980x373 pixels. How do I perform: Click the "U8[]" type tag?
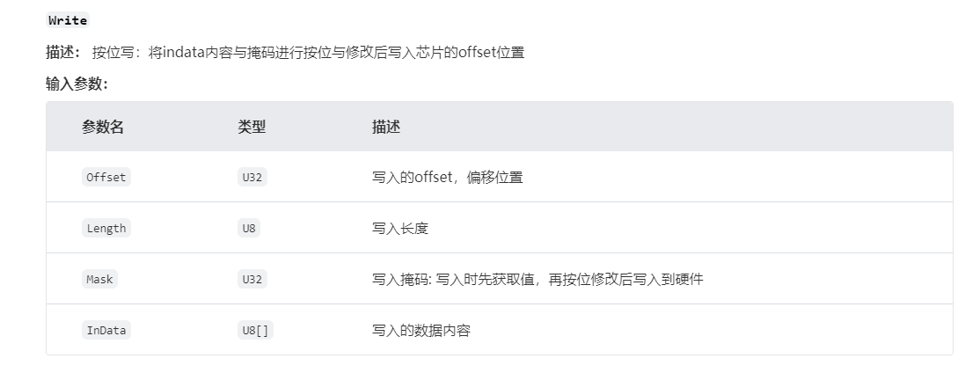pos(255,330)
